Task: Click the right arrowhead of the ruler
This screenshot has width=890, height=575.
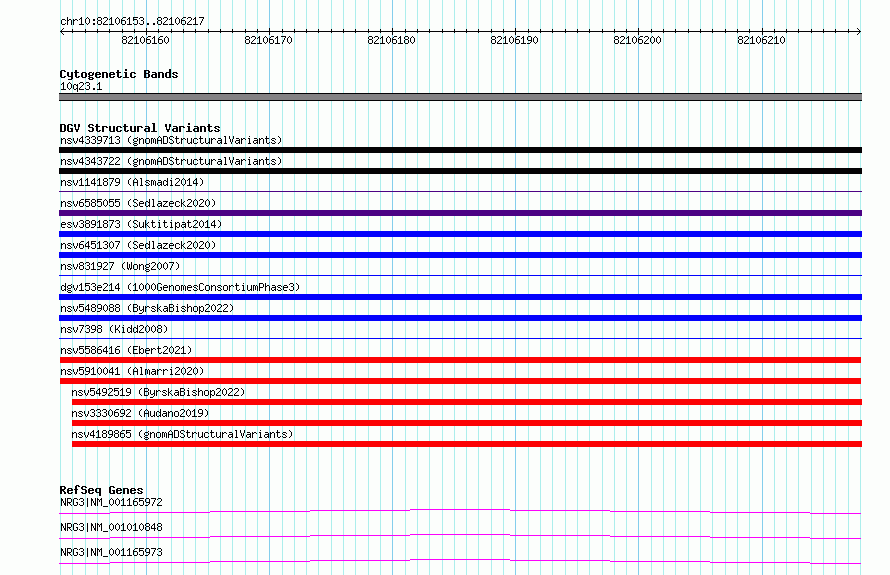Action: (x=859, y=31)
